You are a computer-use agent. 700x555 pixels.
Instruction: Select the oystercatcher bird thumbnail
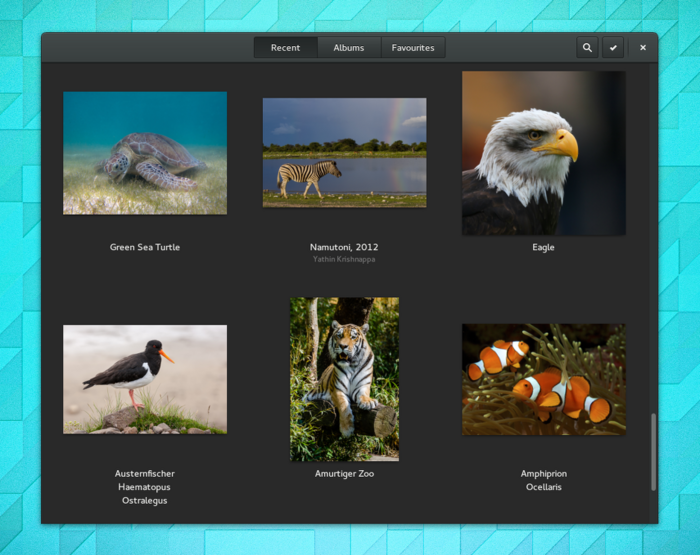coord(145,379)
